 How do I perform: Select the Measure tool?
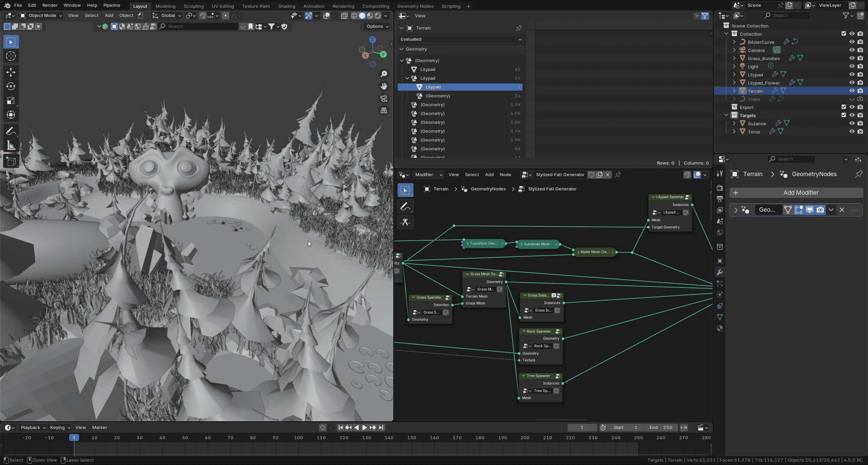coord(11,146)
